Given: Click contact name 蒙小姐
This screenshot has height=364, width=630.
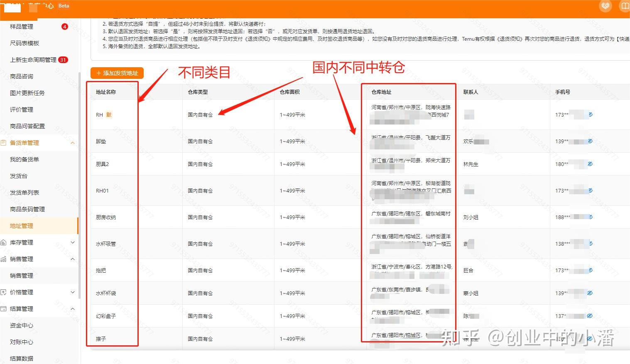Looking at the screenshot, I should click(471, 293).
